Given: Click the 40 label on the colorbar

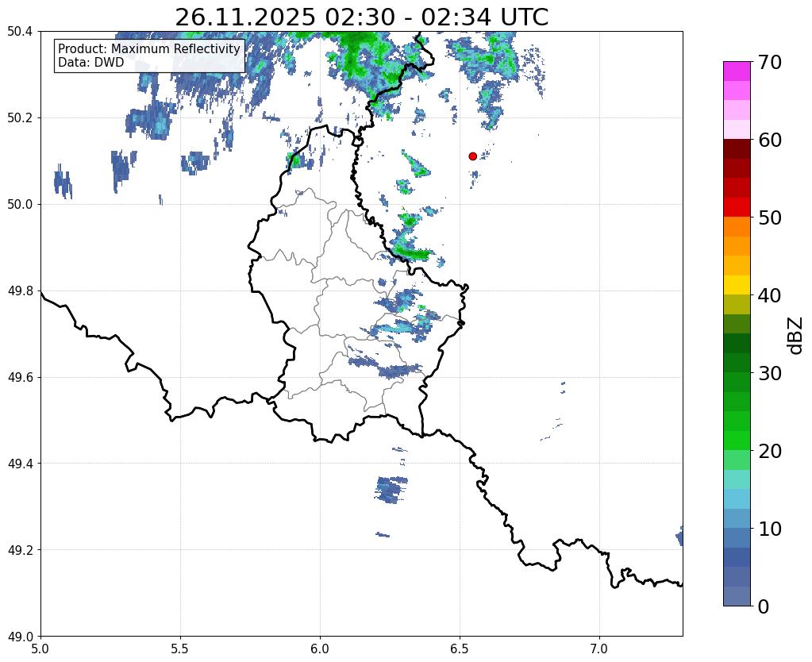Looking at the screenshot, I should pyautogui.click(x=770, y=295).
